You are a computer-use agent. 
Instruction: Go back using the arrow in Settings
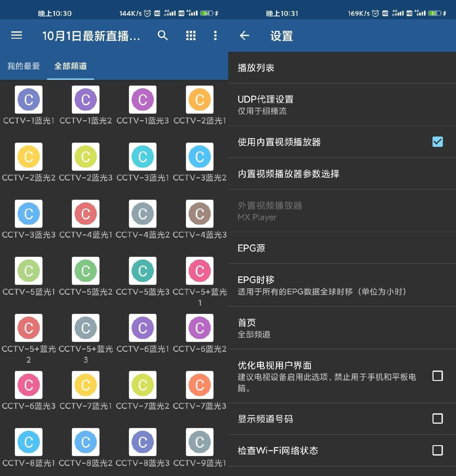pyautogui.click(x=244, y=36)
